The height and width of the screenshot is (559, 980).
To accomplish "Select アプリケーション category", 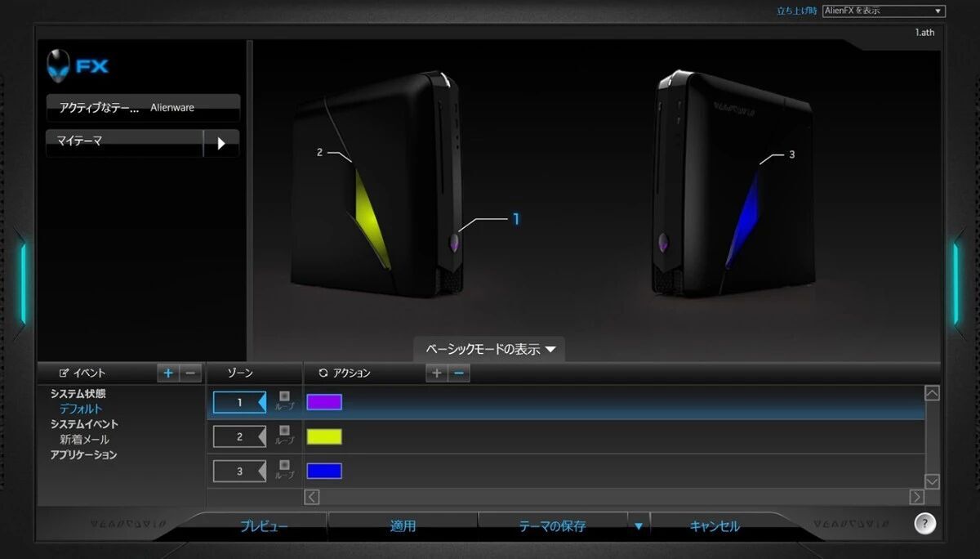I will point(83,455).
